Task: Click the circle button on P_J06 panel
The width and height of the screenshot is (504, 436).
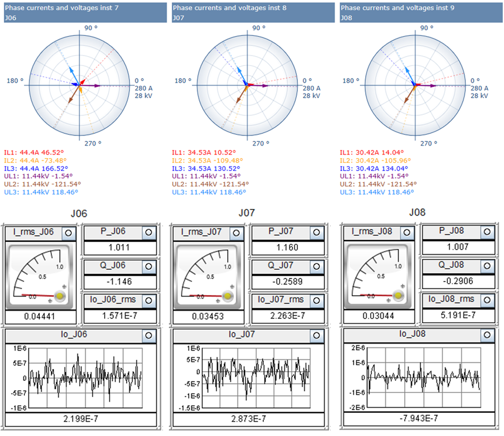Action: pos(148,232)
